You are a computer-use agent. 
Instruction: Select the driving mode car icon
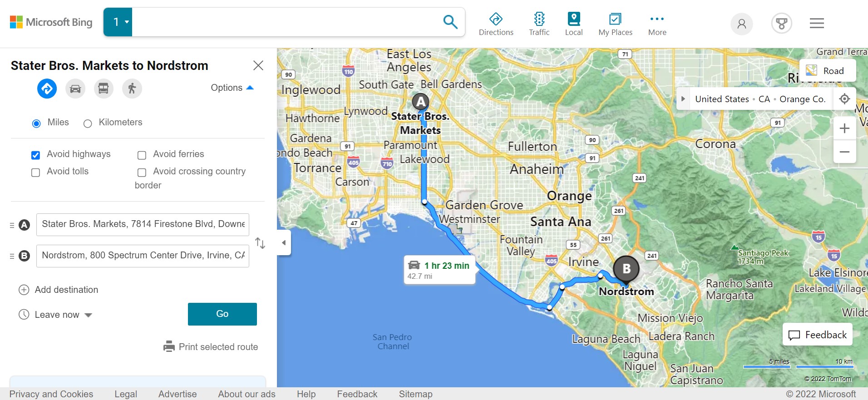(75, 89)
